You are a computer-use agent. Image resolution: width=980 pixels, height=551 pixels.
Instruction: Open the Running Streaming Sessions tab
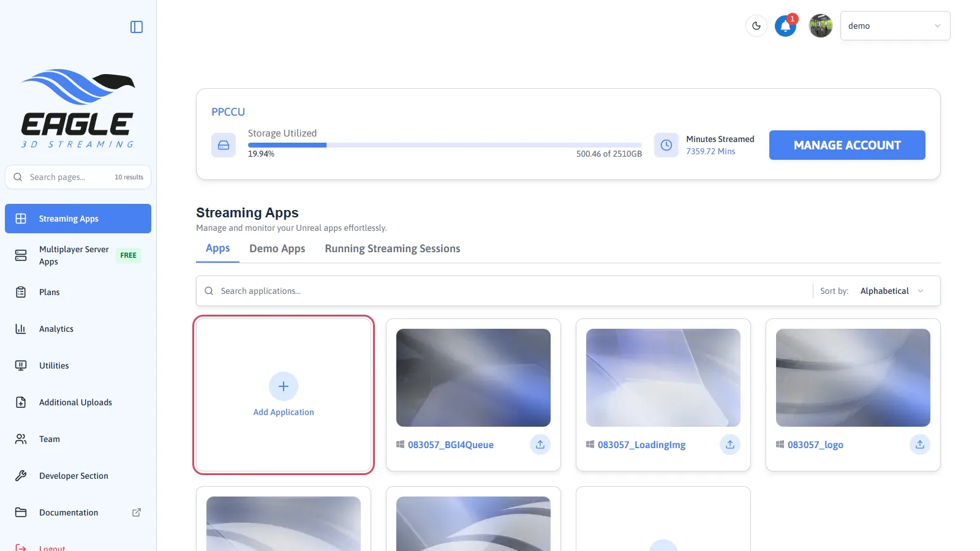click(393, 249)
